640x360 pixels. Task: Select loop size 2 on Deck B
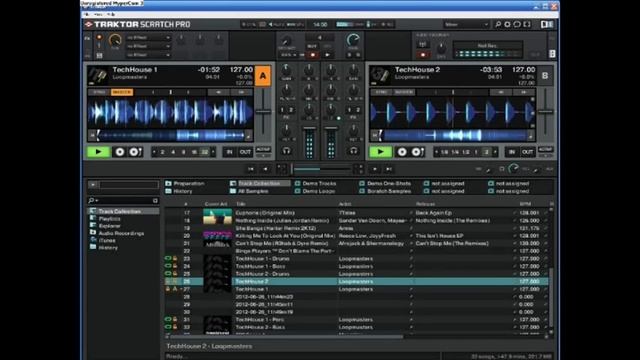click(x=486, y=152)
